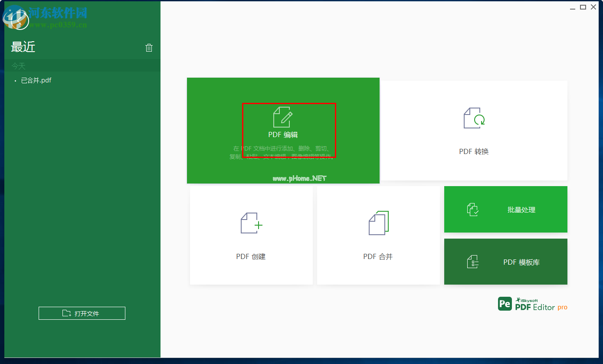Open the PDF 编辑 label
The width and height of the screenshot is (603, 364).
(283, 135)
